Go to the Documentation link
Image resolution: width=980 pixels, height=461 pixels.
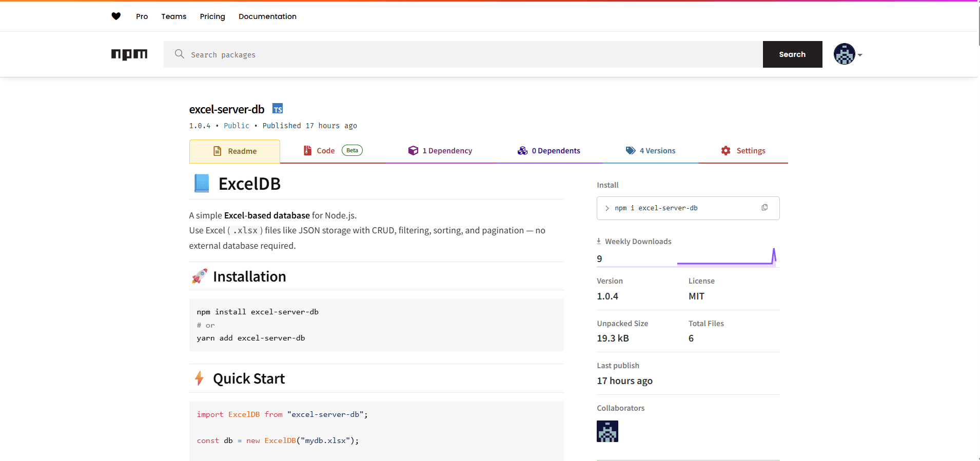267,16
